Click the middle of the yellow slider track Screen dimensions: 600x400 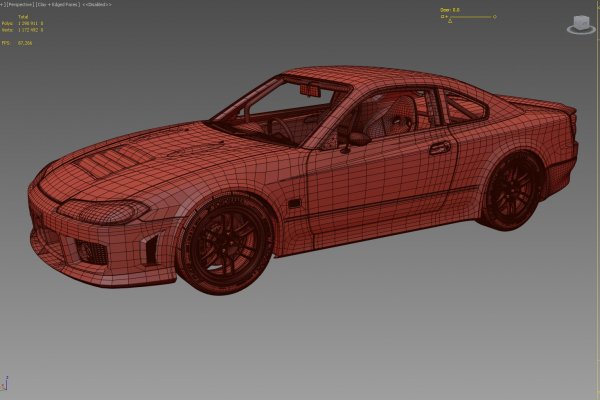tap(467, 17)
